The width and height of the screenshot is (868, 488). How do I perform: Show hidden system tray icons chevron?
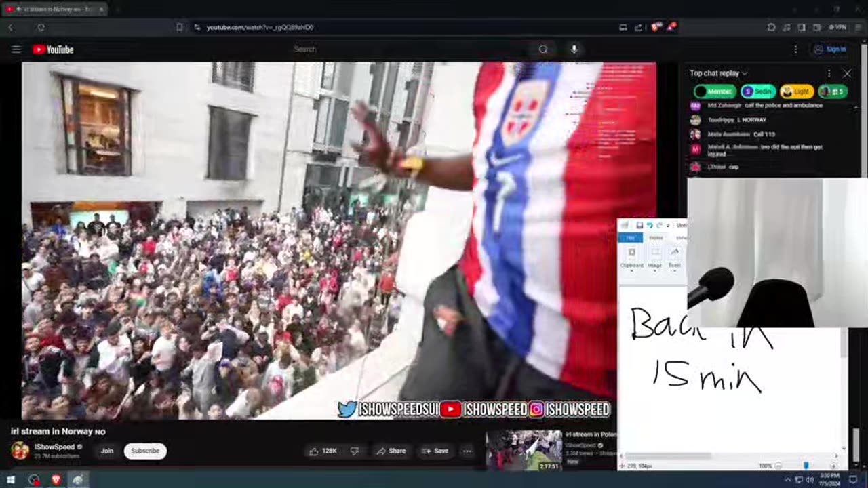tap(787, 480)
